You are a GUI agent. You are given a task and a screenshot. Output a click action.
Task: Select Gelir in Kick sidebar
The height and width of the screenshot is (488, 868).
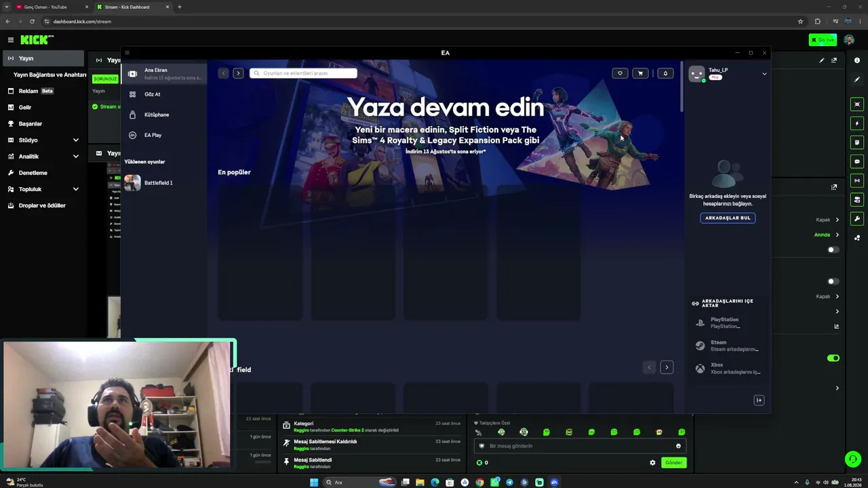[43, 107]
